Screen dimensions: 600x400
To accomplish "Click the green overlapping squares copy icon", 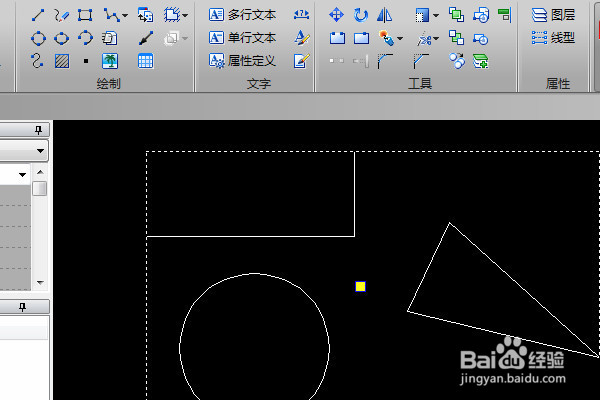I will tap(457, 15).
